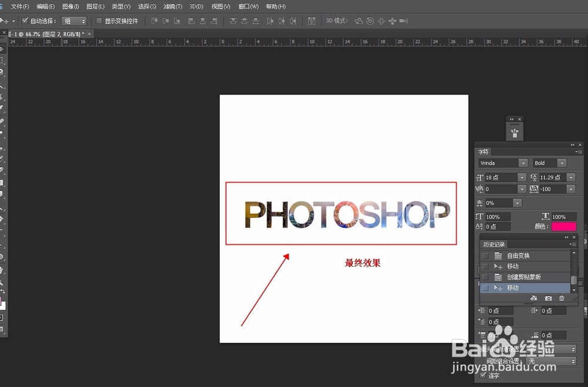Open the 0% character scaling dropdown
The height and width of the screenshot is (387, 588).
point(517,203)
